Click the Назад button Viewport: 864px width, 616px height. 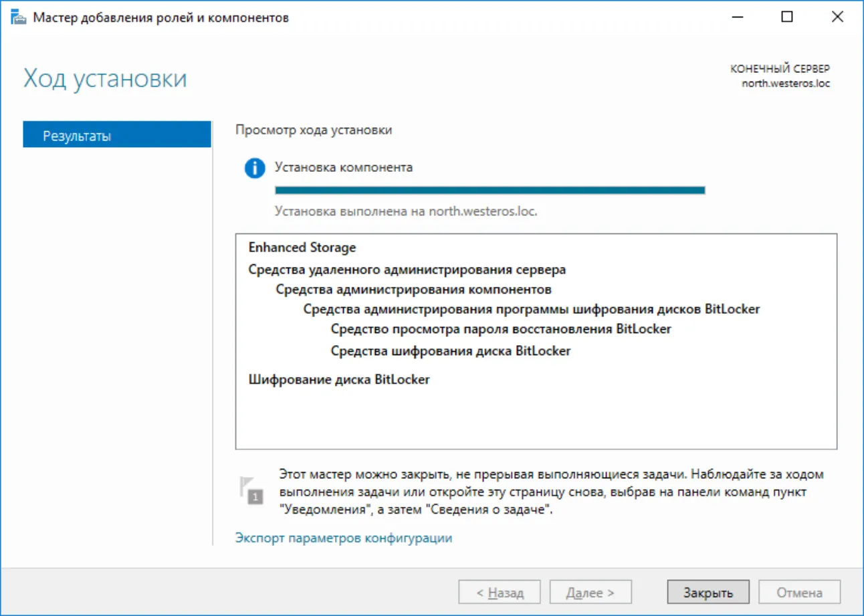pyautogui.click(x=500, y=592)
